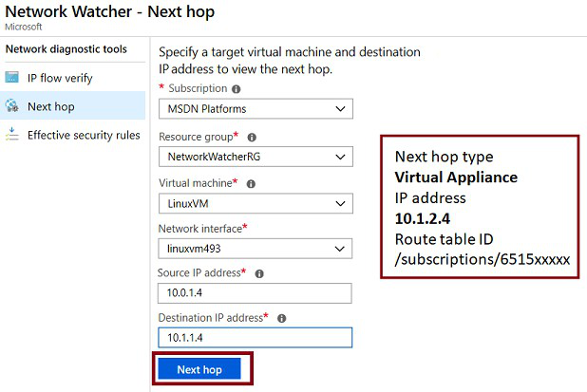The image size is (587, 392).
Task: Click the 10.1.2.4 next hop IP
Action: (423, 219)
